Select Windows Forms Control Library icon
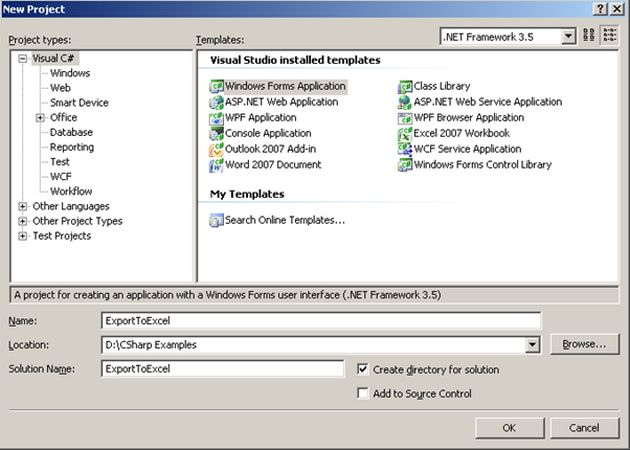The width and height of the screenshot is (630, 450). 405,165
